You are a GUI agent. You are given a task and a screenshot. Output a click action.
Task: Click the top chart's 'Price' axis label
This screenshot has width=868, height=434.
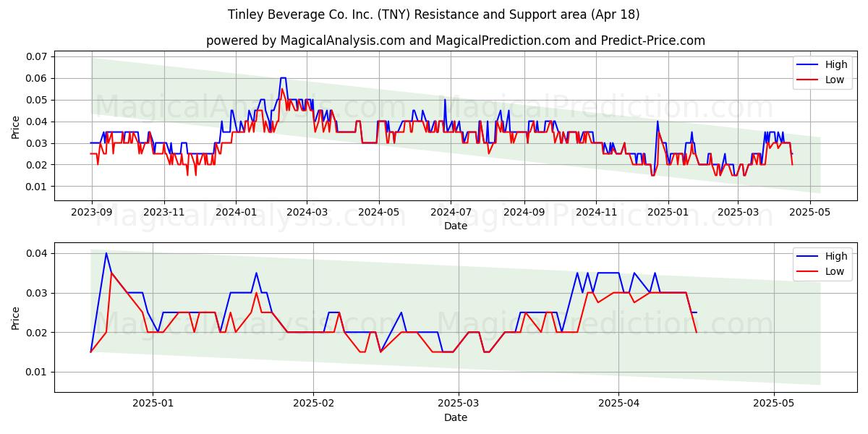tap(16, 126)
